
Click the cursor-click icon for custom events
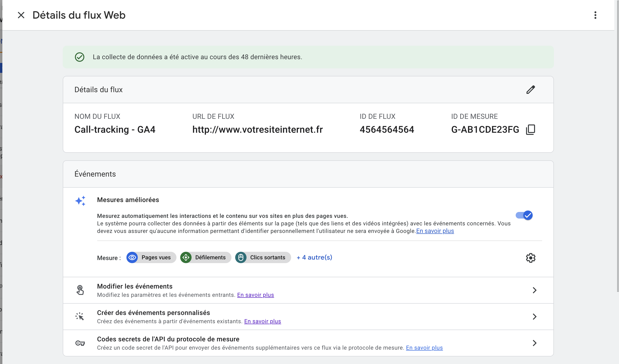(80, 317)
